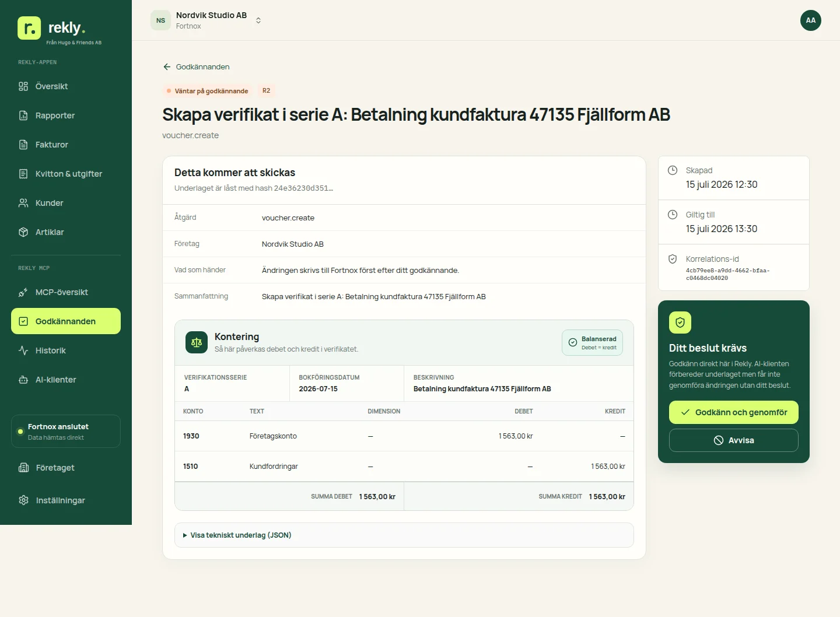Image resolution: width=840 pixels, height=617 pixels.
Task: Click the rekly logo icon
Action: [x=29, y=28]
